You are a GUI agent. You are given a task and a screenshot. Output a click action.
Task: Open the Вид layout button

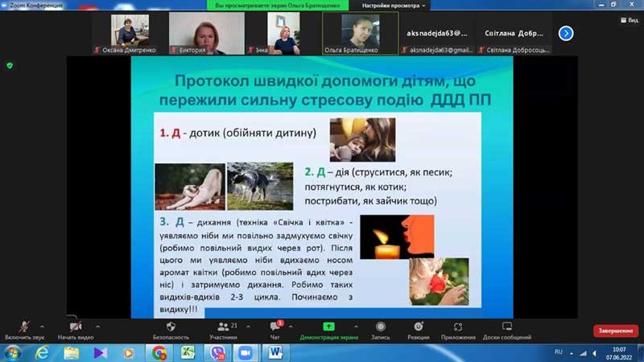pyautogui.click(x=630, y=20)
